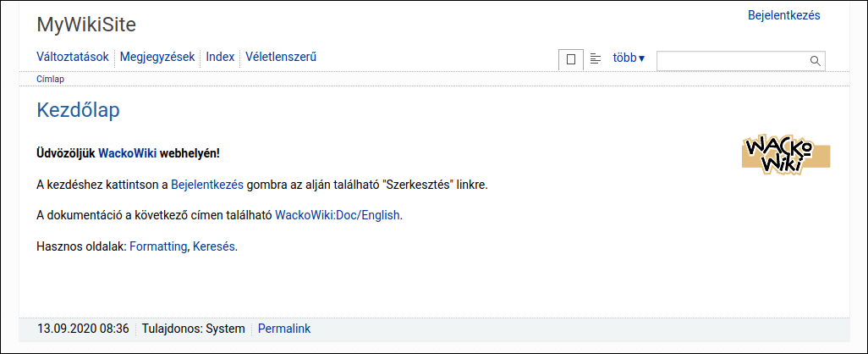This screenshot has height=354, width=868.
Task: Expand the 'több' dropdown menu
Action: [x=629, y=58]
